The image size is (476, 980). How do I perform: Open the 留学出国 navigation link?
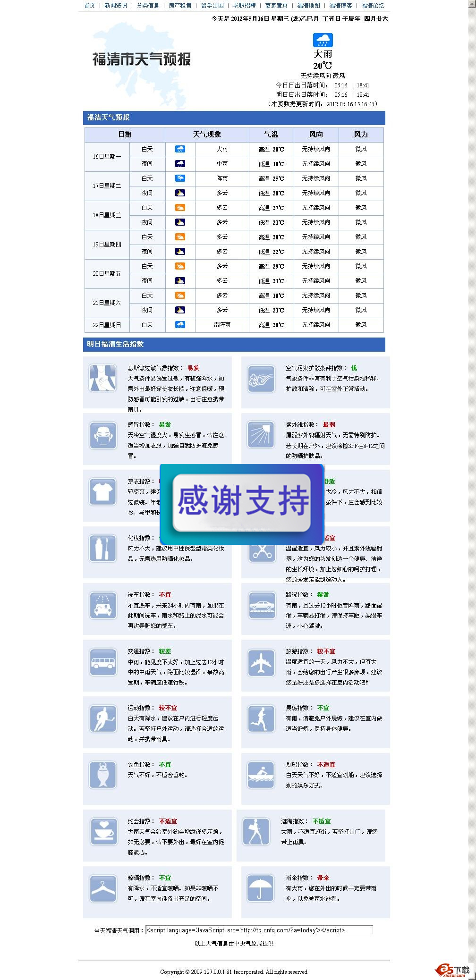coord(212,6)
